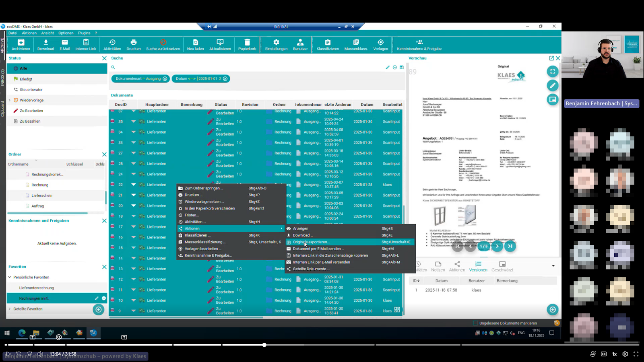Image resolution: width=644 pixels, height=362 pixels.
Task: Collapse Persönliche Favoriten tree node
Action: click(10, 277)
